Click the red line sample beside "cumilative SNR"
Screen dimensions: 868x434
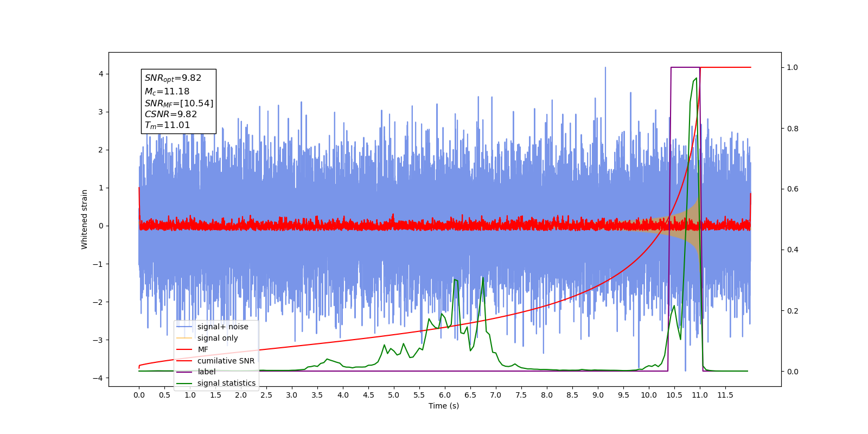[x=184, y=361]
